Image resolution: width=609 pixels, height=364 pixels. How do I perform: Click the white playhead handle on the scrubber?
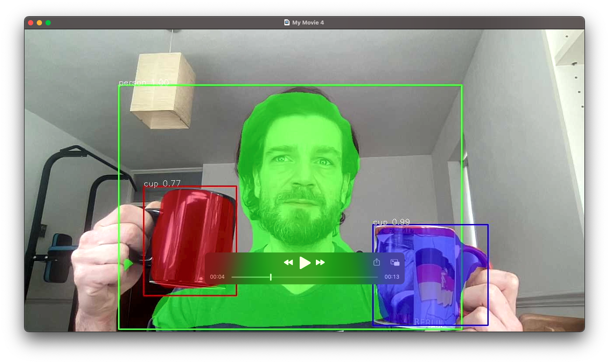pos(271,277)
